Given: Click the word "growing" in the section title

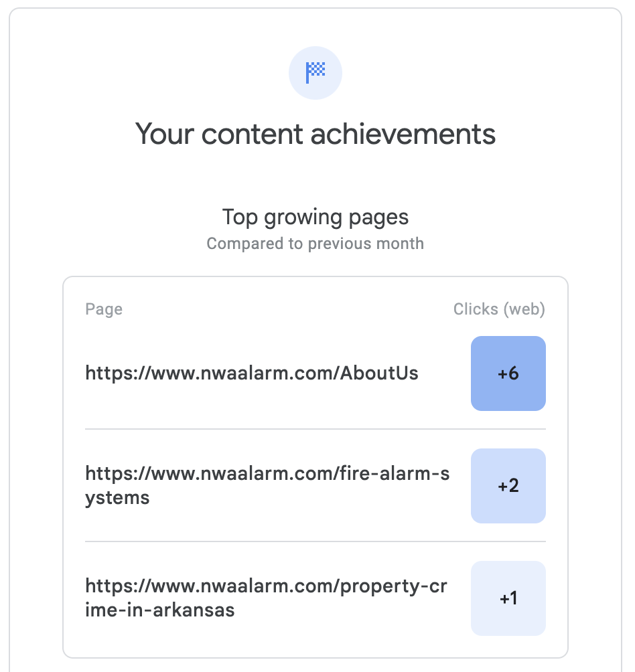Looking at the screenshot, I should 303,218.
